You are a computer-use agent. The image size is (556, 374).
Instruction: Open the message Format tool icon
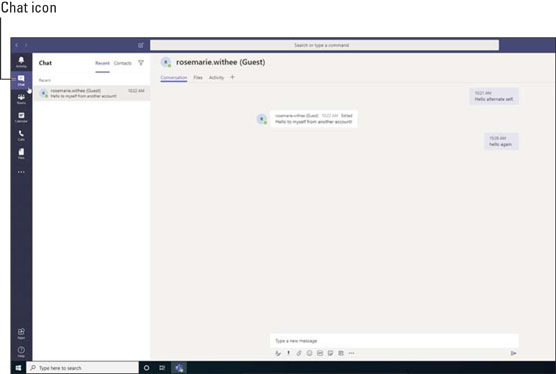point(278,353)
